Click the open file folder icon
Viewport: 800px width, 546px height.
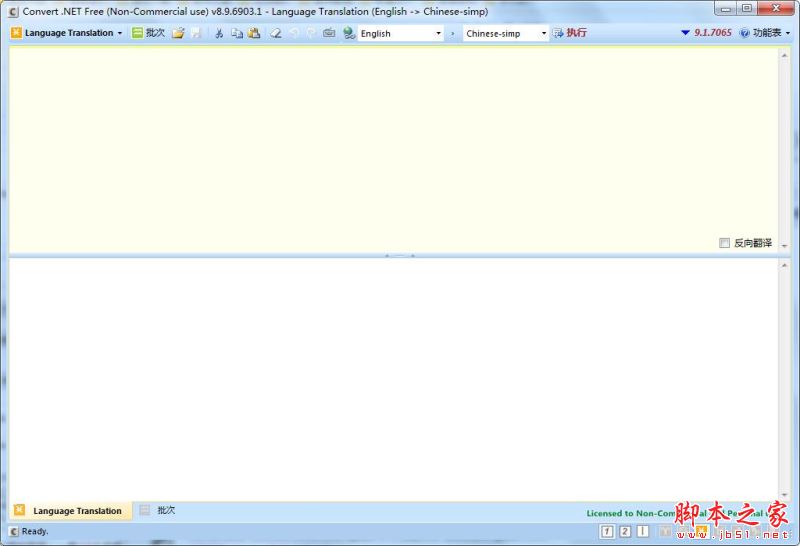tap(178, 33)
